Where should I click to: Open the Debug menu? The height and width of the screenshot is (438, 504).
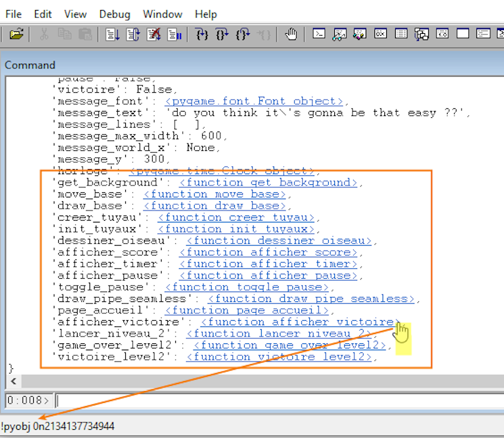point(115,14)
